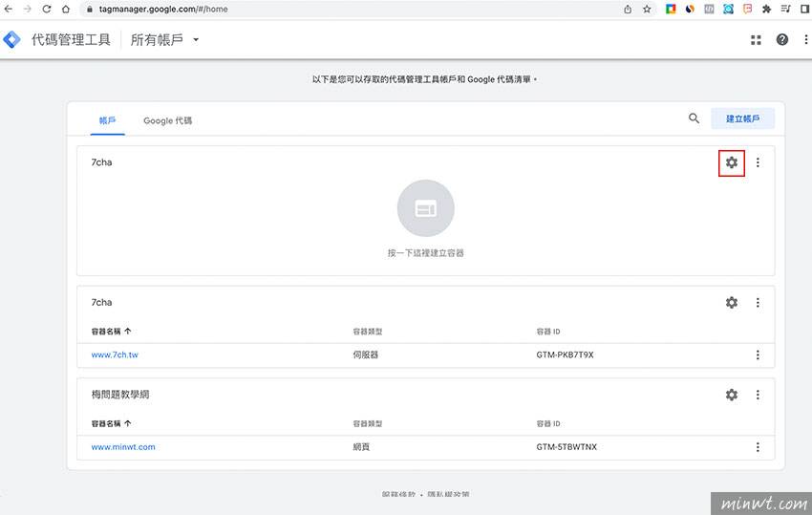Screen dimensions: 812x515
Task: Go to browser home icon
Action: tap(66, 9)
